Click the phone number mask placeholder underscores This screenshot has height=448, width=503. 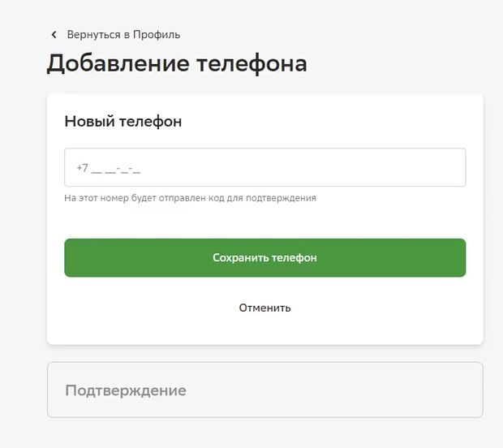pyautogui.click(x=116, y=169)
